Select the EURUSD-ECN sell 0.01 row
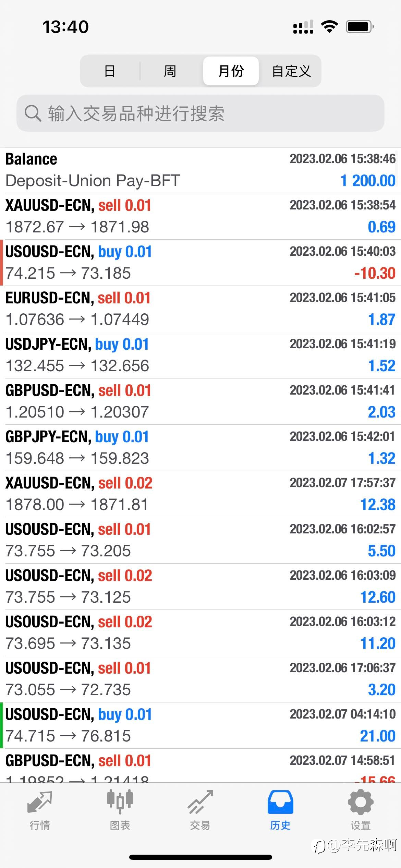Screen dimensions: 401x868 click(x=200, y=309)
